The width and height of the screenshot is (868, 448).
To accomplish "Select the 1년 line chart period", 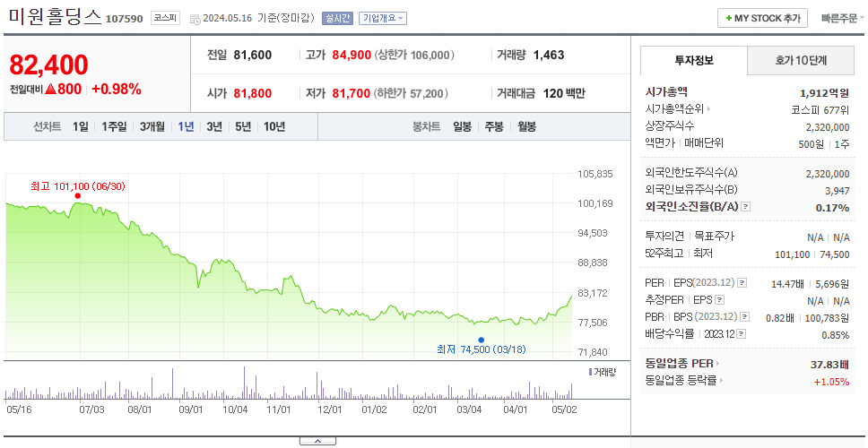I will point(186,126).
